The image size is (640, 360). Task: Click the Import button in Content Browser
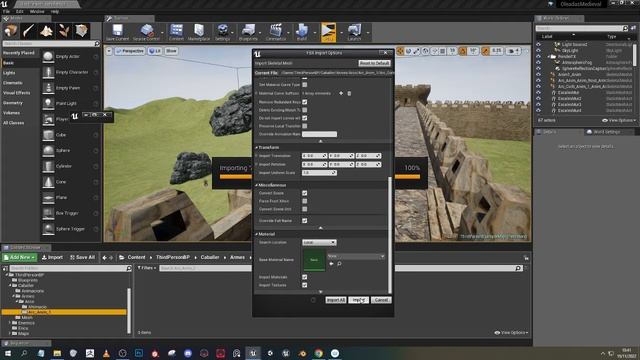tap(52, 258)
